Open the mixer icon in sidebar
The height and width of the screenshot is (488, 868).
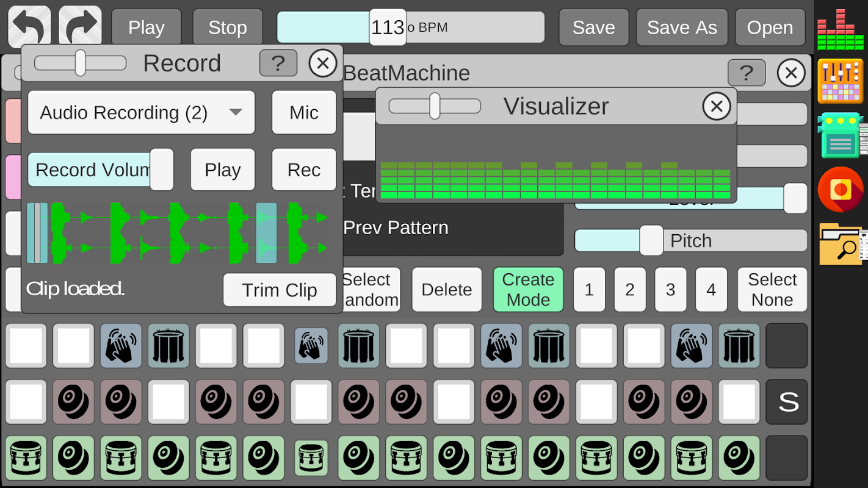tap(841, 81)
